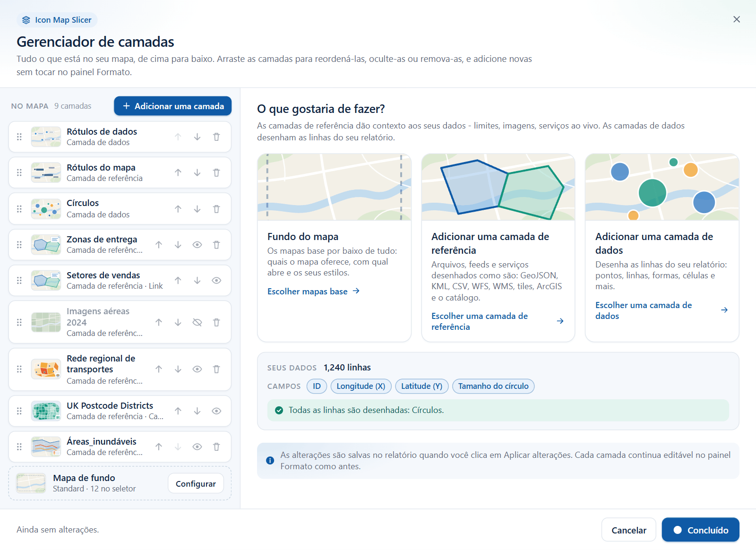
Task: Toggle UK Postcode Districts visibility
Action: (x=216, y=411)
